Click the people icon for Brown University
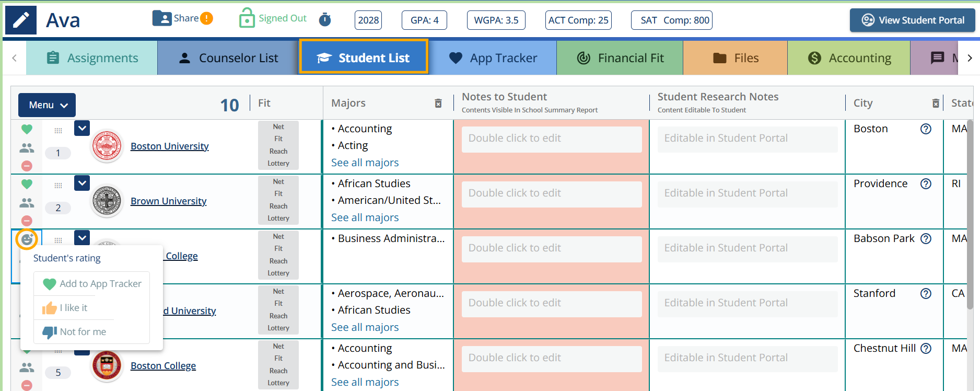 click(x=27, y=203)
